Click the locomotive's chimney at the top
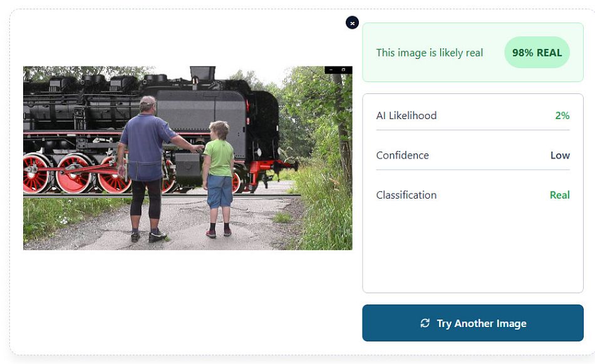The width and height of the screenshot is (595, 364). (x=202, y=73)
